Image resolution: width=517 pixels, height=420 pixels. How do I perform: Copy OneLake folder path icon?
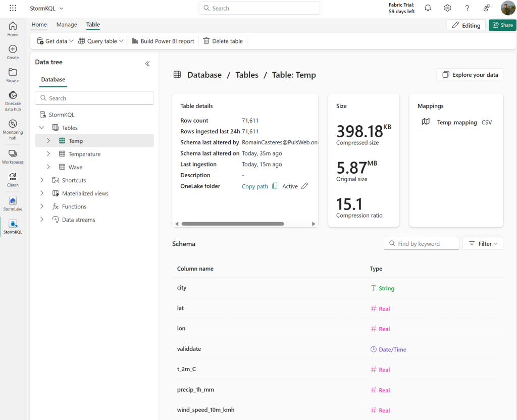coord(275,186)
